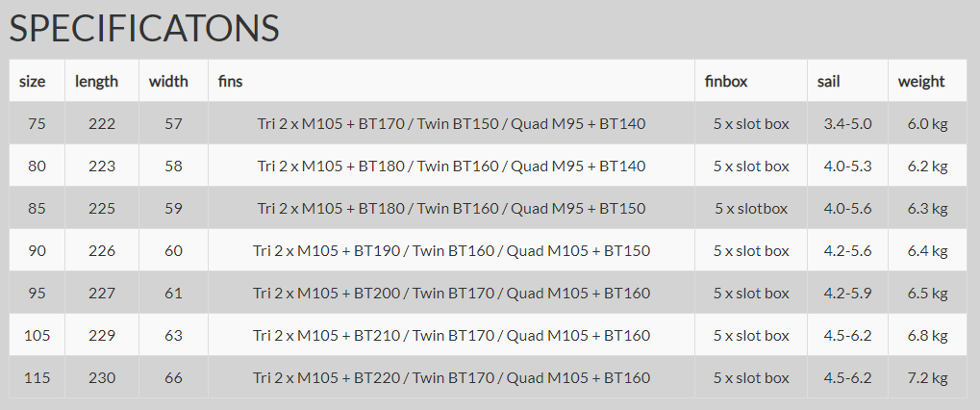Click the weight column header
The width and height of the screenshot is (980, 410).
click(921, 81)
